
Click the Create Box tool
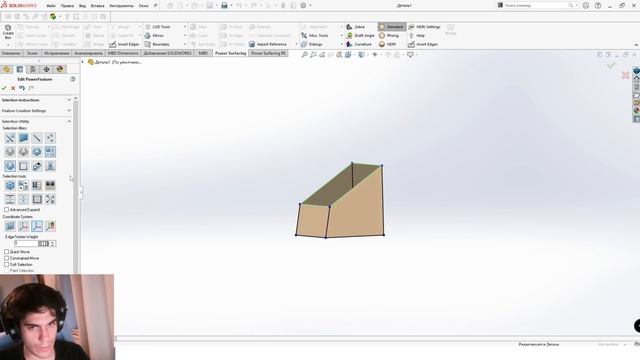8,32
